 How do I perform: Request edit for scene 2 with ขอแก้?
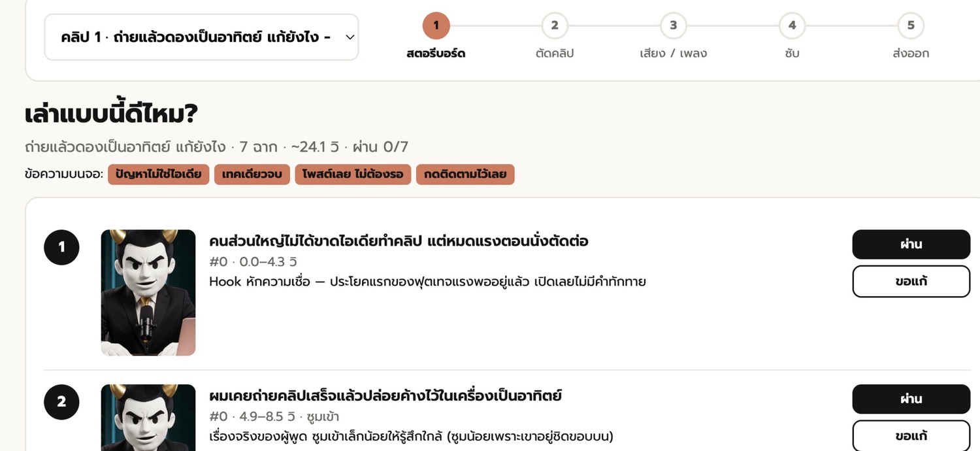pos(911,435)
